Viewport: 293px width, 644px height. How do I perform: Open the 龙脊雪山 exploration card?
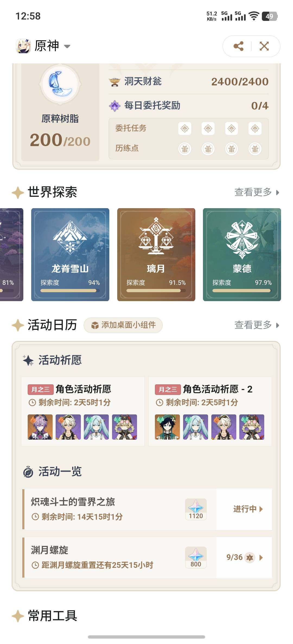(70, 255)
